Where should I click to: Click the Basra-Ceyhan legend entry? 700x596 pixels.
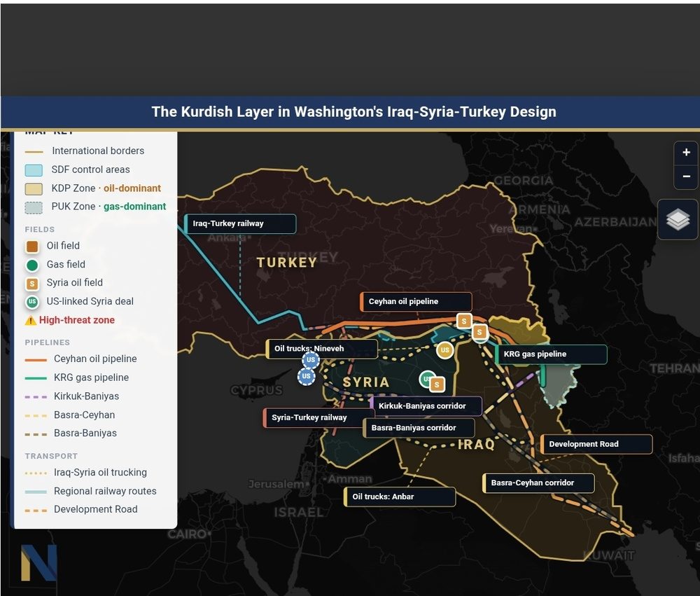[70, 415]
